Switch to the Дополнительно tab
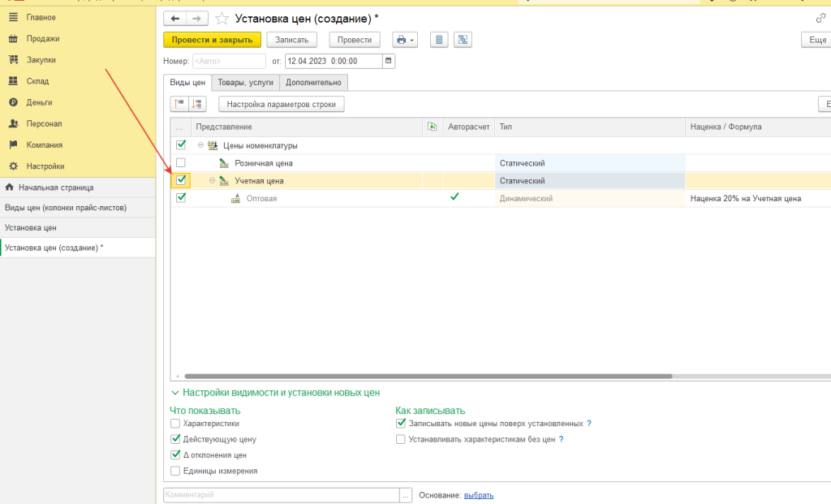Image resolution: width=831 pixels, height=504 pixels. click(313, 83)
